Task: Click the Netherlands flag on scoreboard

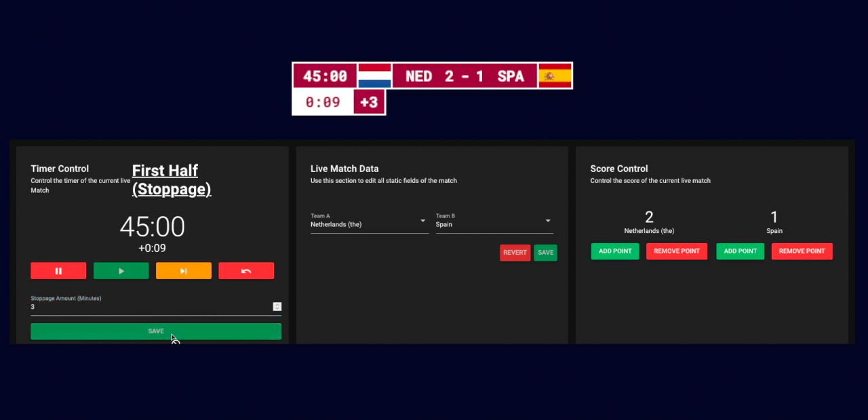Action: 374,76
